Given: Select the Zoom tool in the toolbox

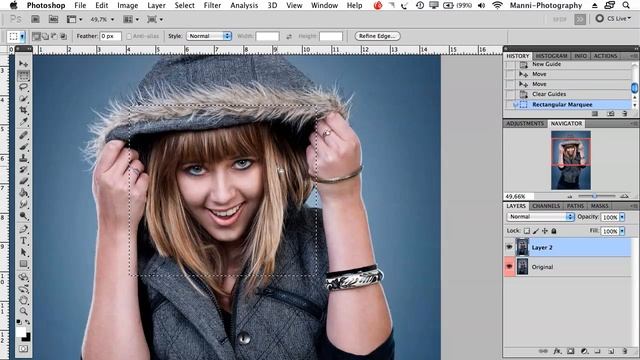Looking at the screenshot, I should (x=24, y=311).
